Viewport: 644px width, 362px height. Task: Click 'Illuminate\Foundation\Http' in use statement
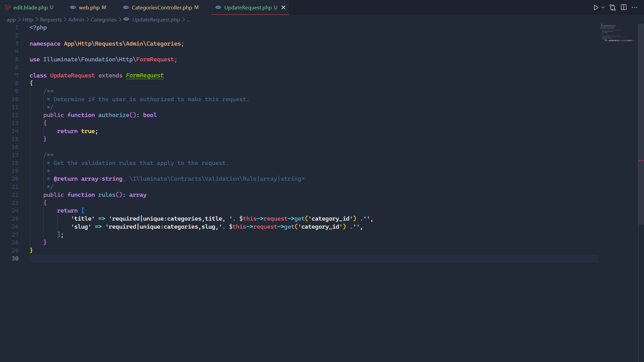88,59
